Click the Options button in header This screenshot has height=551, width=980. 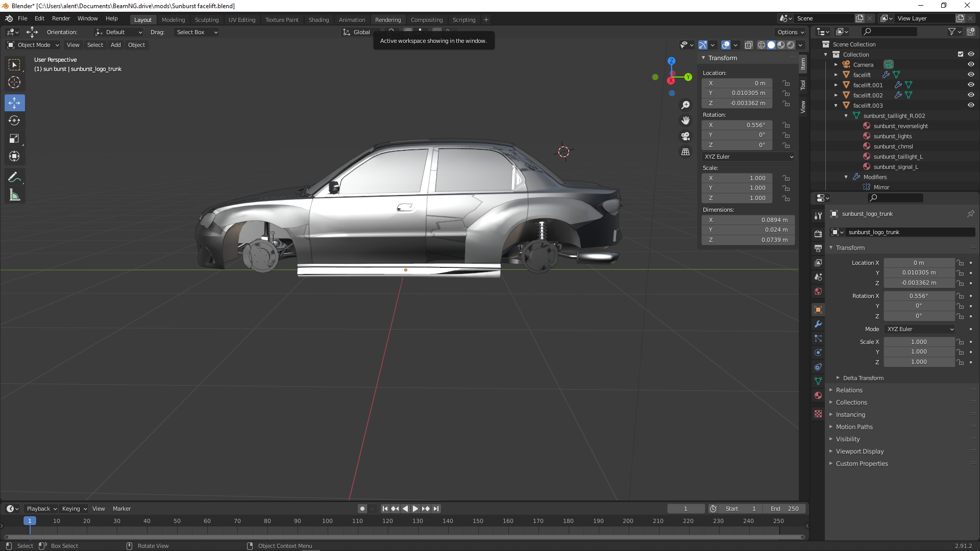point(790,32)
